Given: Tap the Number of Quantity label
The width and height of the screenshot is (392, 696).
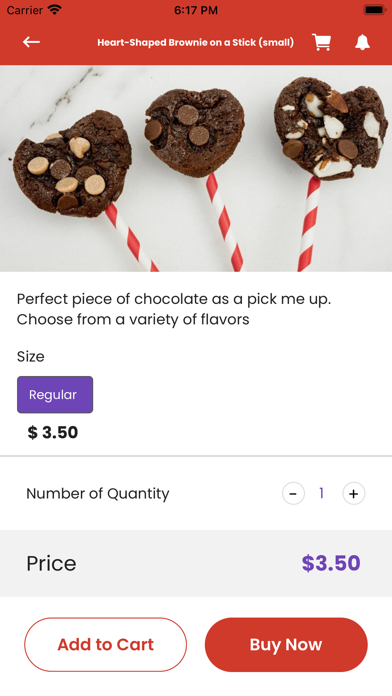Looking at the screenshot, I should click(x=98, y=494).
